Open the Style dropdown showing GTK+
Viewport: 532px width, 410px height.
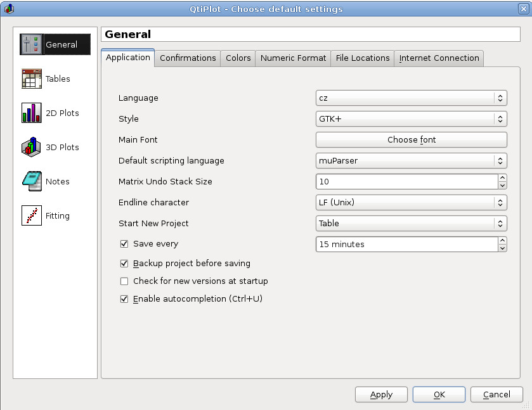(412, 119)
